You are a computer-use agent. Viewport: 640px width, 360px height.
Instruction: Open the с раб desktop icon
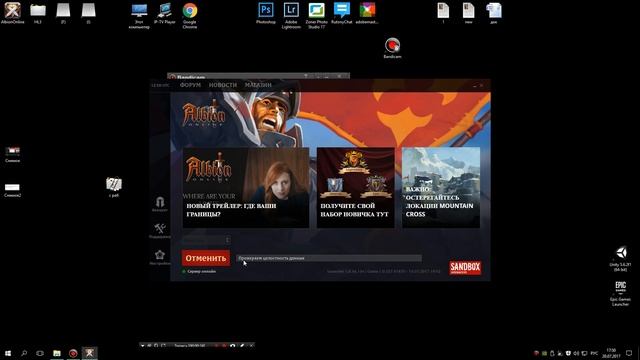point(114,187)
